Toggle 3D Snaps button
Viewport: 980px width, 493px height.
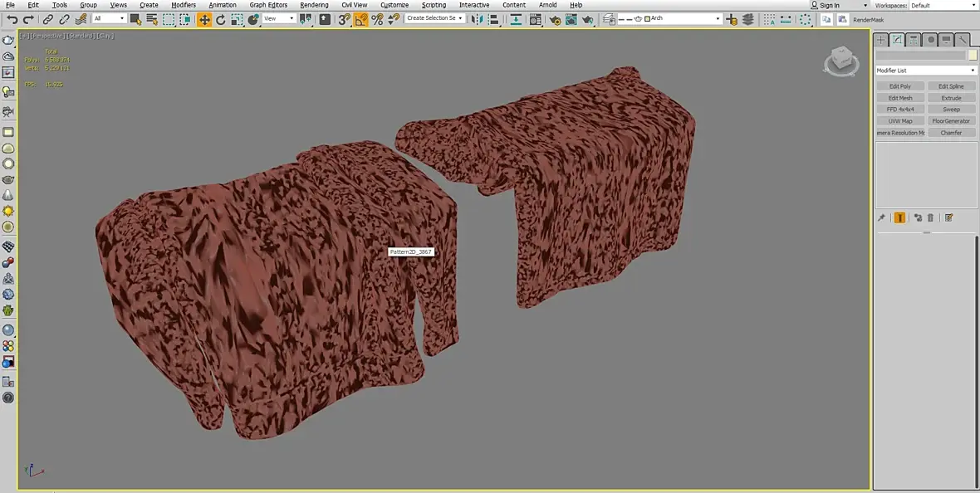pyautogui.click(x=345, y=19)
